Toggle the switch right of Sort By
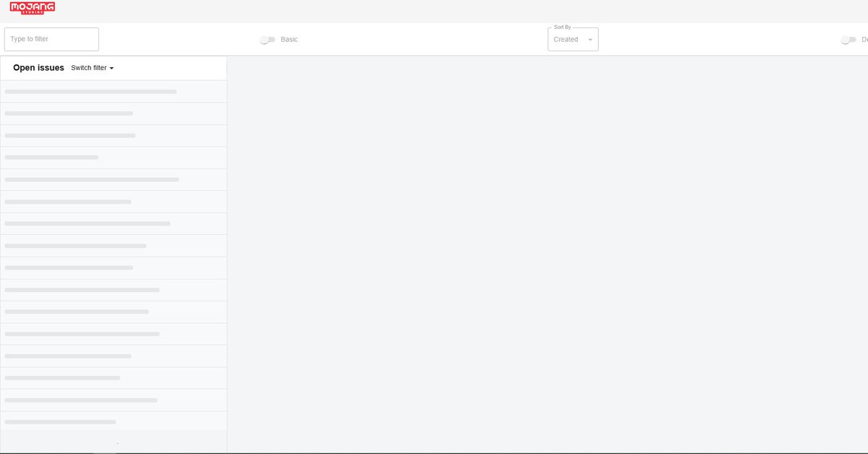 [x=848, y=40]
